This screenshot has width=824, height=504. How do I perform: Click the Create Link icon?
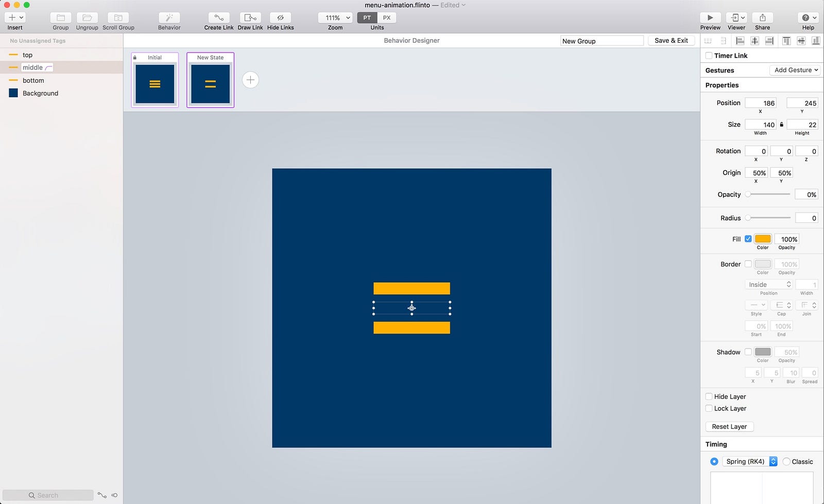click(x=219, y=18)
